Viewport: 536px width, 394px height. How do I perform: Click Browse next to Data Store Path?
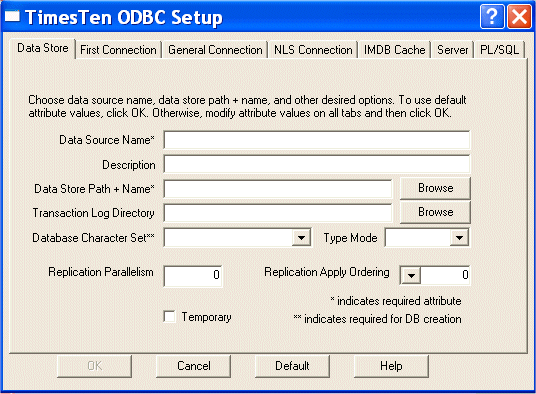click(436, 188)
